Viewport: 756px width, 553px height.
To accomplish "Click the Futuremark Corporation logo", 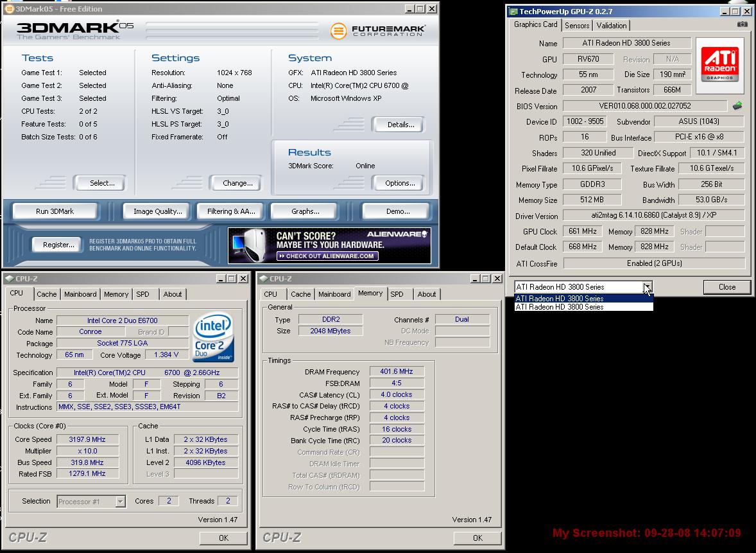I will 377,30.
